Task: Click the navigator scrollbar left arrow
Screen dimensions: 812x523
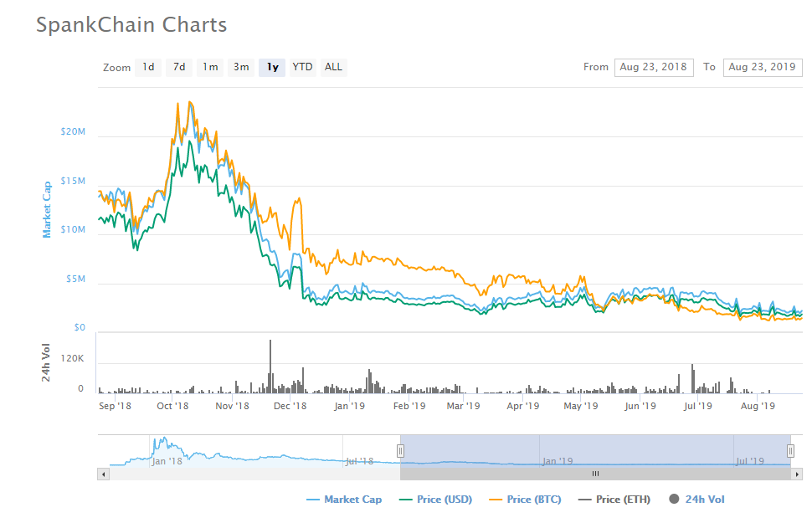Action: (104, 474)
